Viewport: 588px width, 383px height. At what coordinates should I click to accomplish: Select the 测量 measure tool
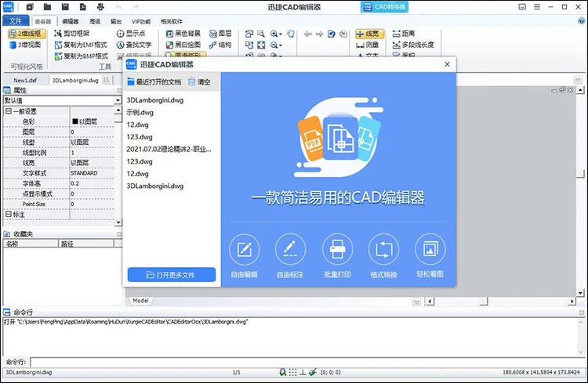pyautogui.click(x=368, y=45)
